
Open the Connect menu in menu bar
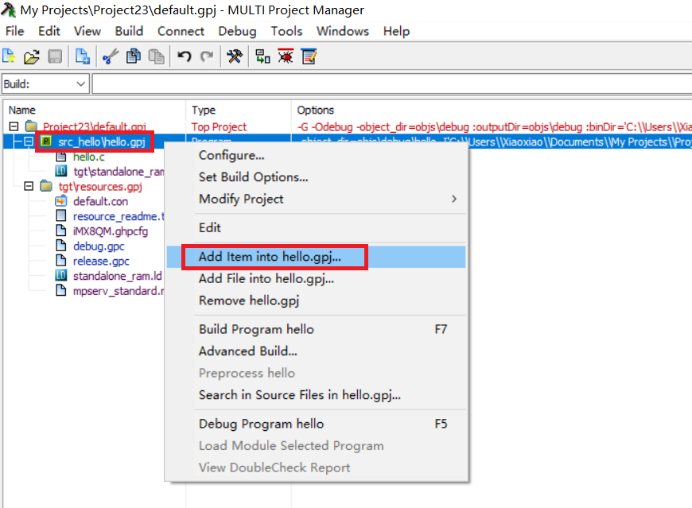181,31
